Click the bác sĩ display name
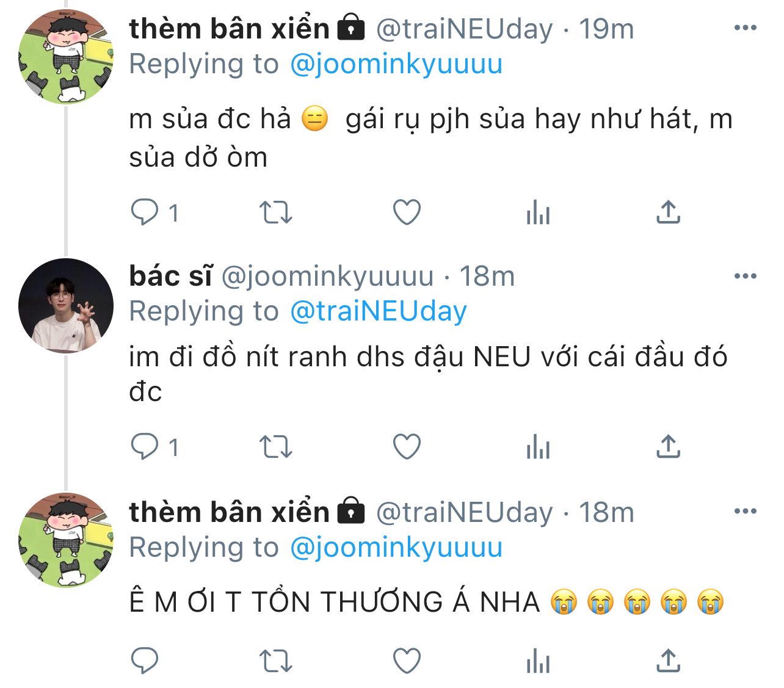Viewport: 784px width, 688px height. click(x=170, y=277)
